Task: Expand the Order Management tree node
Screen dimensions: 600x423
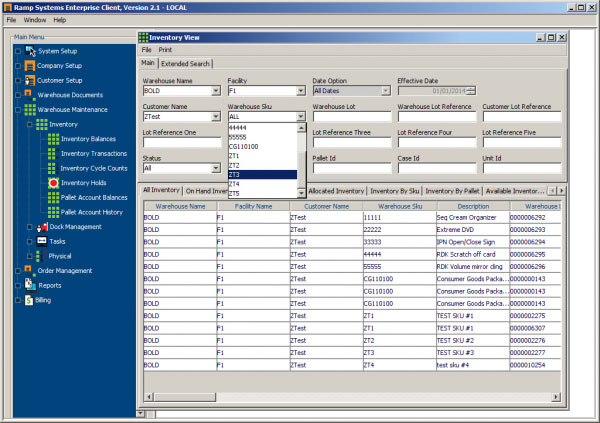Action: (x=17, y=270)
